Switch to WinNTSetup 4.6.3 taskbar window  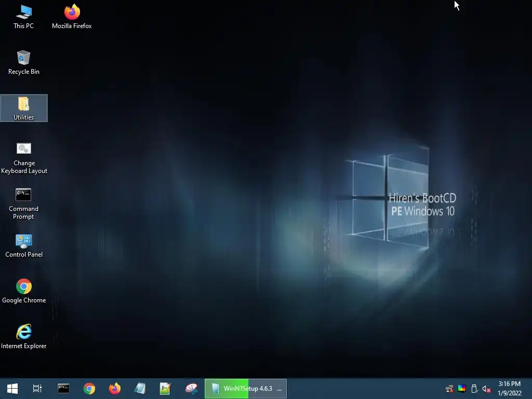tap(246, 389)
